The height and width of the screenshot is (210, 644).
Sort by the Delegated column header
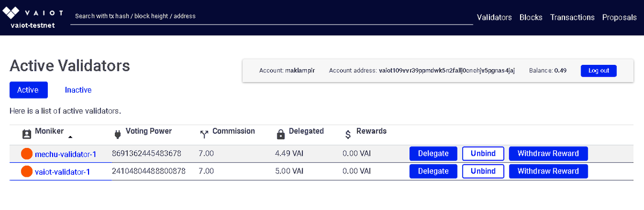306,131
